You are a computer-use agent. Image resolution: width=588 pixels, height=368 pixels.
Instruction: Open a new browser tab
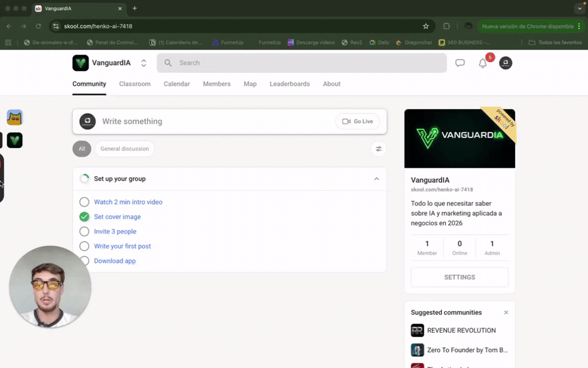pyautogui.click(x=134, y=8)
